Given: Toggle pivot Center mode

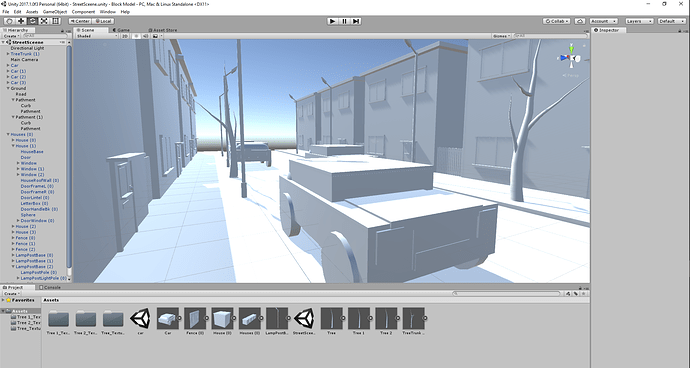Looking at the screenshot, I should click(x=80, y=21).
